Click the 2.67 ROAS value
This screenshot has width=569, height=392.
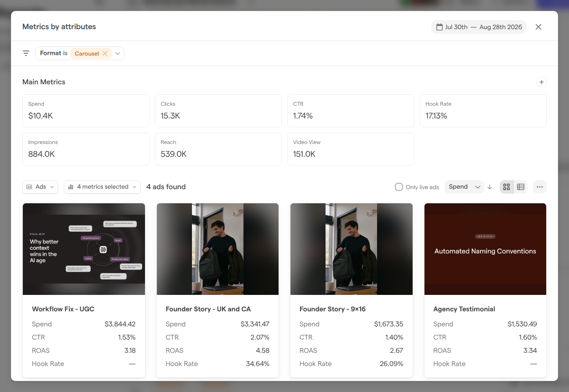(396, 351)
